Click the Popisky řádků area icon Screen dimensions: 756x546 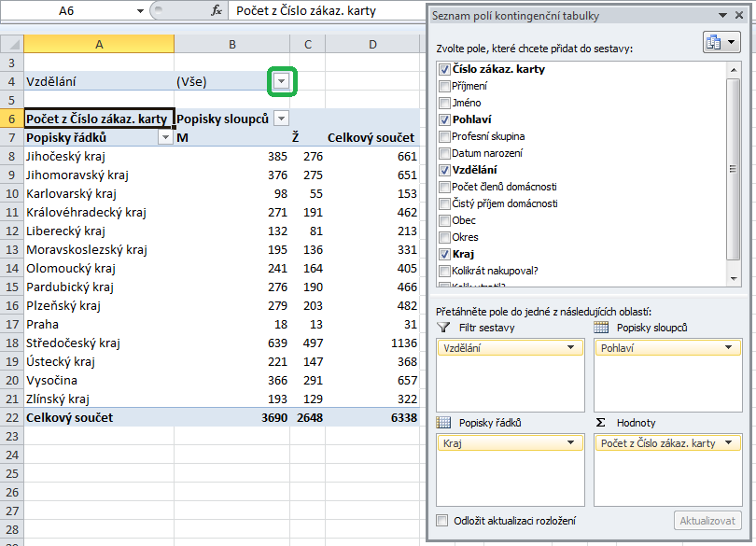[443, 423]
